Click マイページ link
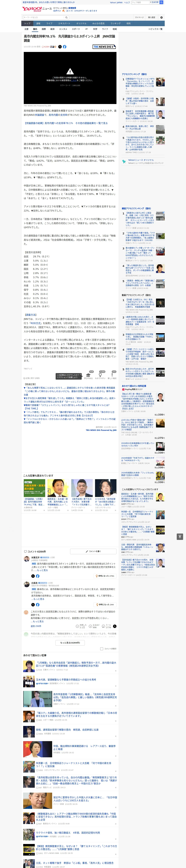186x868 pixels. tap(139, 18)
